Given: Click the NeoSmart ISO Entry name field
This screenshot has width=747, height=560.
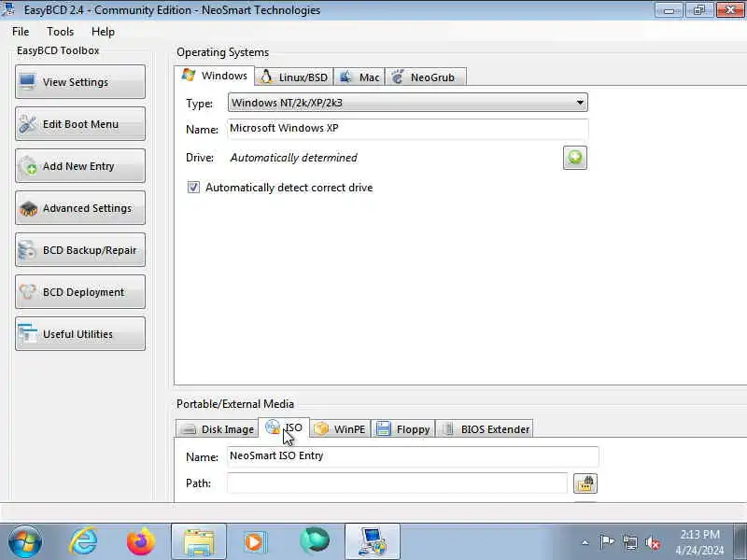Looking at the screenshot, I should pyautogui.click(x=413, y=456).
